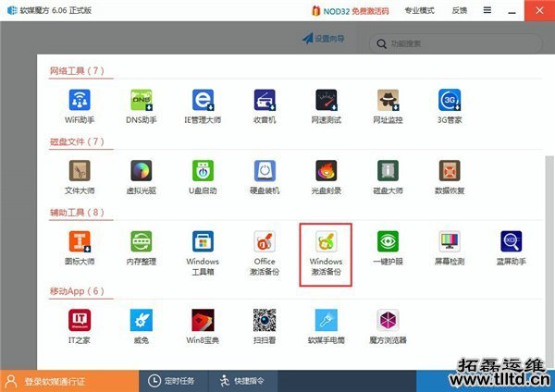Click 登录软媒通行证 login button
The width and height of the screenshot is (555, 392).
[69, 381]
